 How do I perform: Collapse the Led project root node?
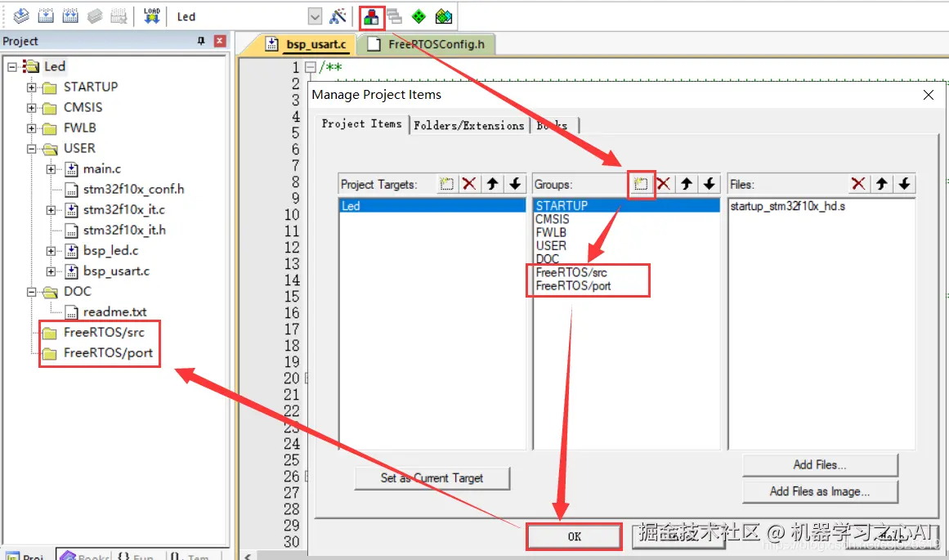pyautogui.click(x=12, y=66)
